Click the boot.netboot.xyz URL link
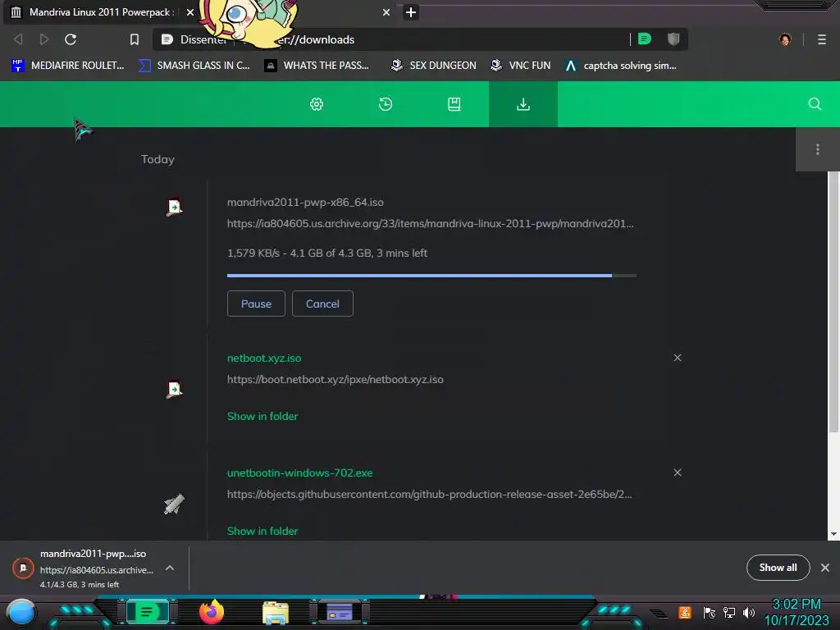Image resolution: width=840 pixels, height=630 pixels. pyautogui.click(x=336, y=380)
